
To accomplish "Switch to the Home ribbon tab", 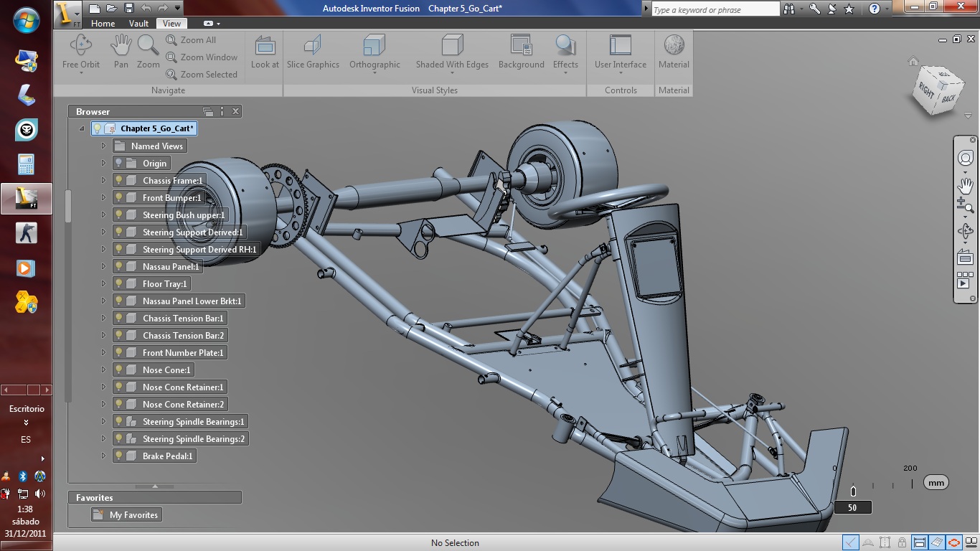I will [103, 23].
